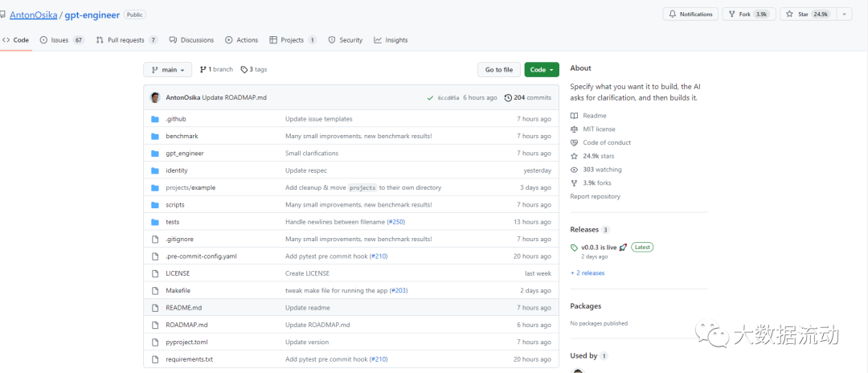Click AntonOsika's avatar in commit header
Screen dimensions: 868x373
pyautogui.click(x=156, y=97)
